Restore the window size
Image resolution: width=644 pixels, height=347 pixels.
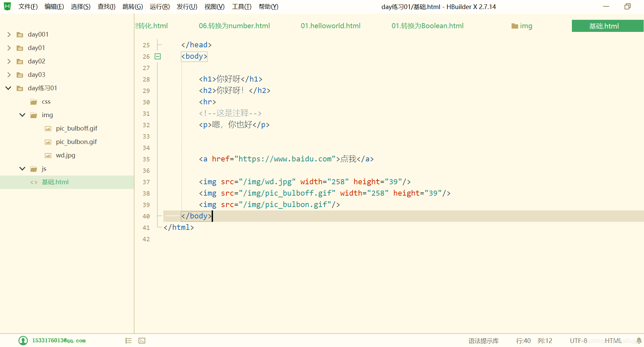coord(628,6)
